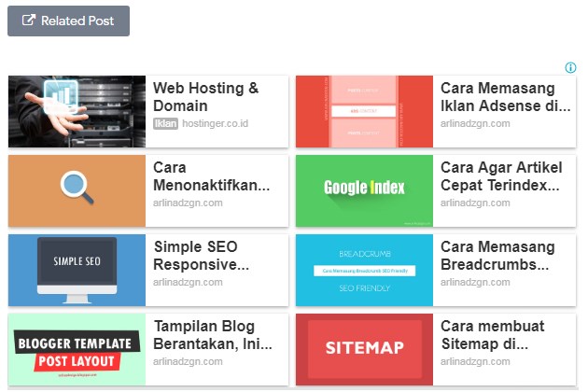Open Cara Agar Artikel Cepat Terindex
This screenshot has height=392, width=588.
[501, 176]
